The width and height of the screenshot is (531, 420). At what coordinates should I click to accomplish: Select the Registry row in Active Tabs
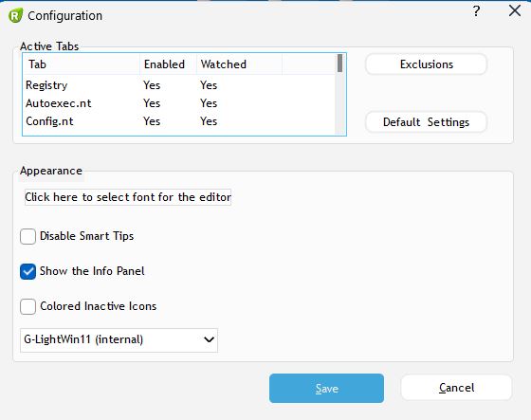[x=179, y=85]
